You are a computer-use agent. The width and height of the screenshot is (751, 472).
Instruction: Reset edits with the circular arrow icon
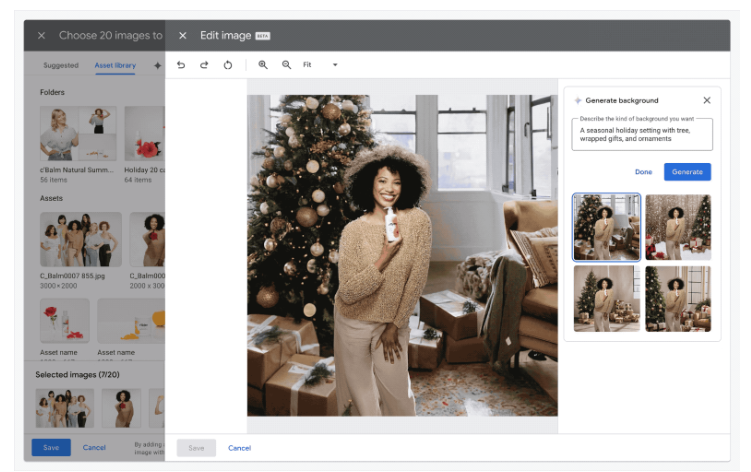click(x=228, y=65)
